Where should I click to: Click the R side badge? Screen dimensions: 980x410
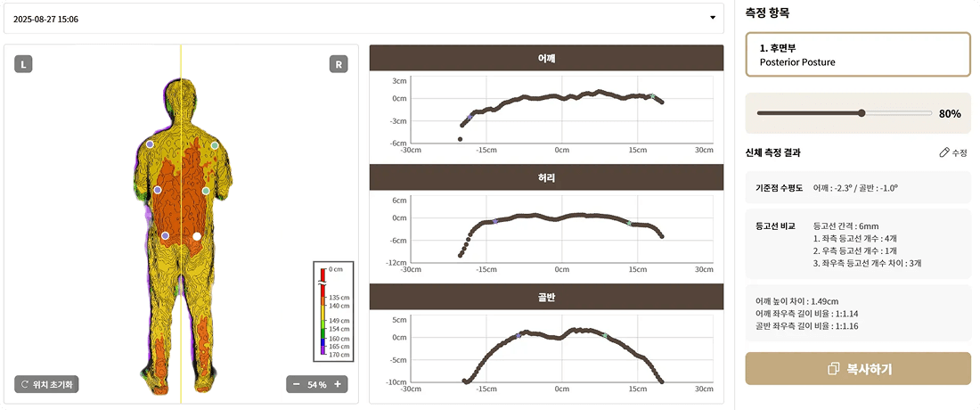(x=338, y=63)
